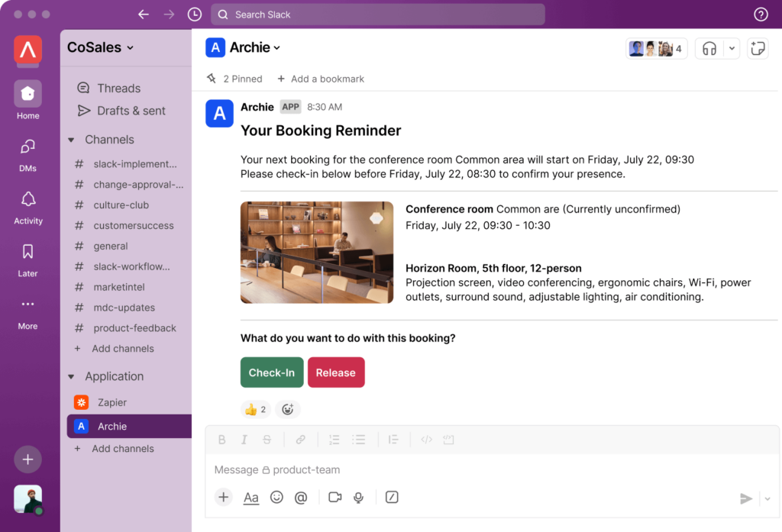782x532 pixels.
Task: Open the slash shortcuts icon in composer
Action: point(392,497)
